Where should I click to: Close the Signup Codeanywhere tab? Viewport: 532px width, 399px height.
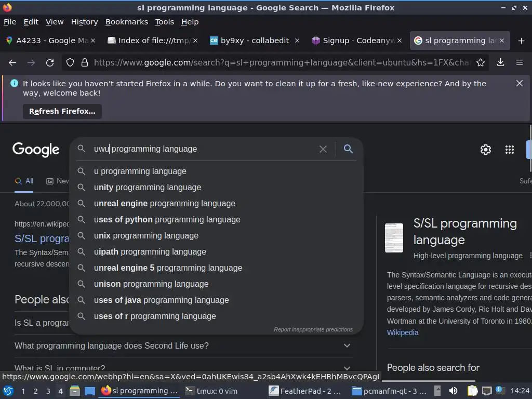tap(400, 41)
